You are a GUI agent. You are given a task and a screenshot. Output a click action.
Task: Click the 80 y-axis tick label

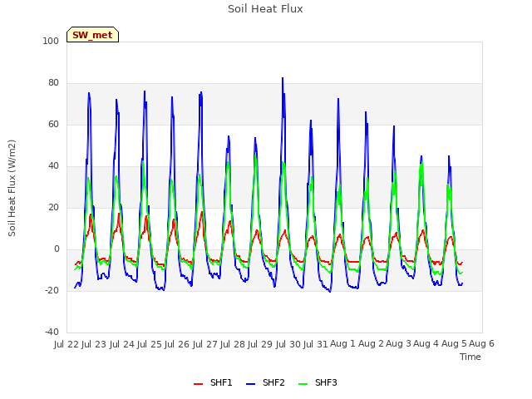click(x=53, y=83)
